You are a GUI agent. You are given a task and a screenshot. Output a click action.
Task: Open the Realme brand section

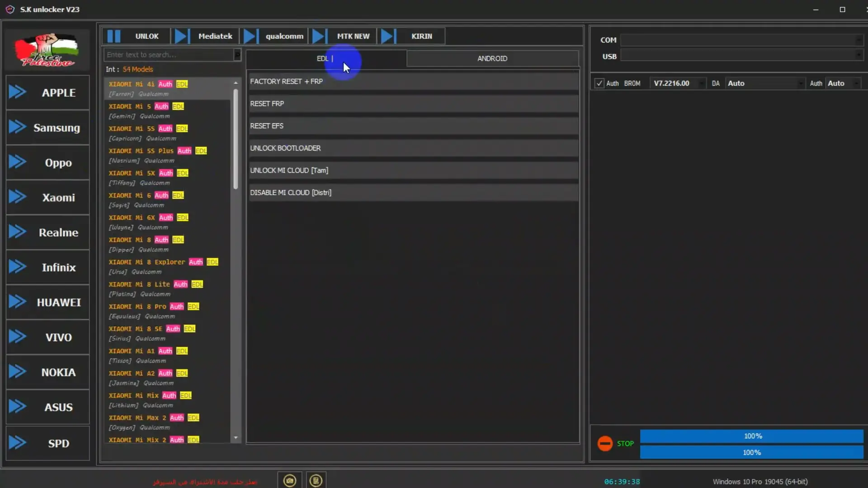click(x=47, y=233)
